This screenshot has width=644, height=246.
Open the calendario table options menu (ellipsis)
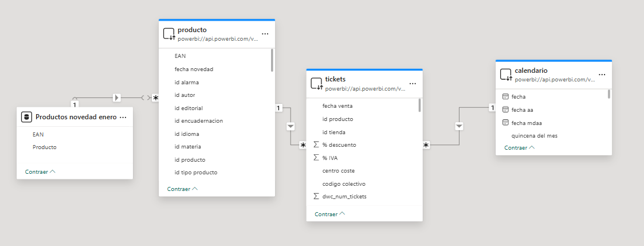coord(602,75)
